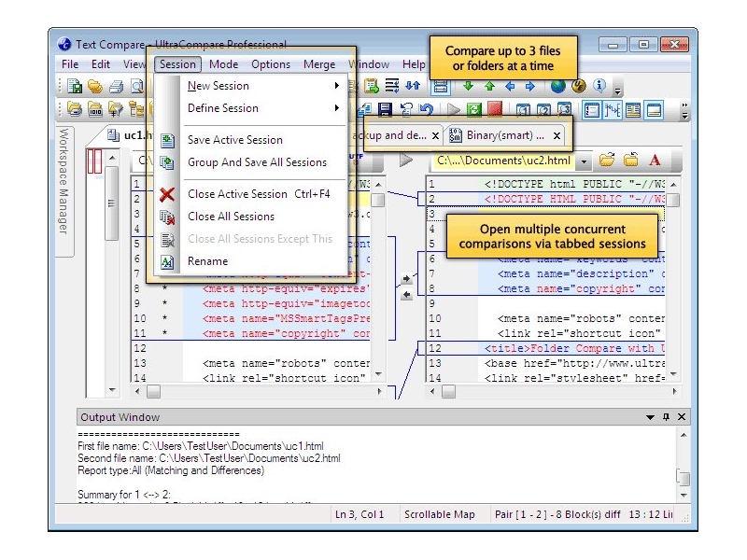The height and width of the screenshot is (560, 747).
Task: Click the pane 3 window icon
Action: (x=564, y=109)
